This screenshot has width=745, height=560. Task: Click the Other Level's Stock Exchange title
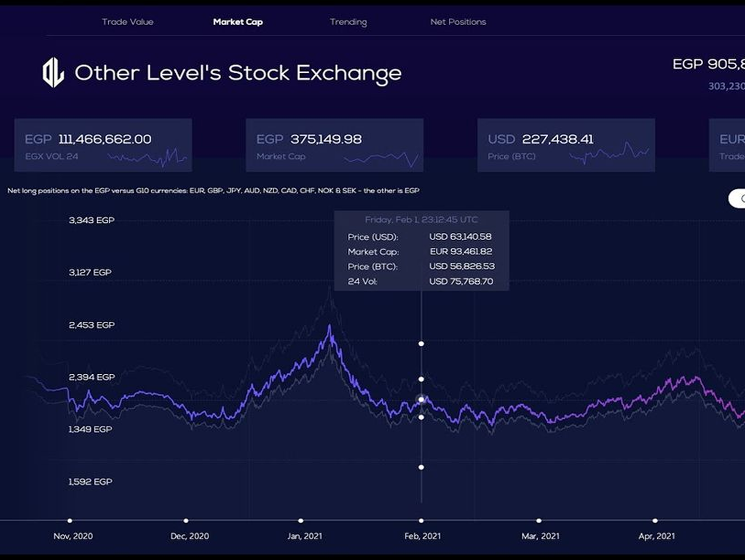point(238,73)
